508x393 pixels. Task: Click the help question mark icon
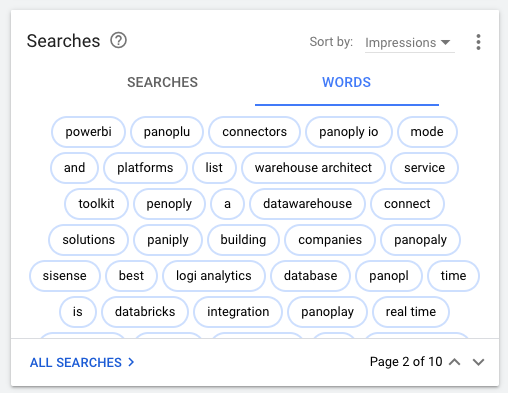118,41
